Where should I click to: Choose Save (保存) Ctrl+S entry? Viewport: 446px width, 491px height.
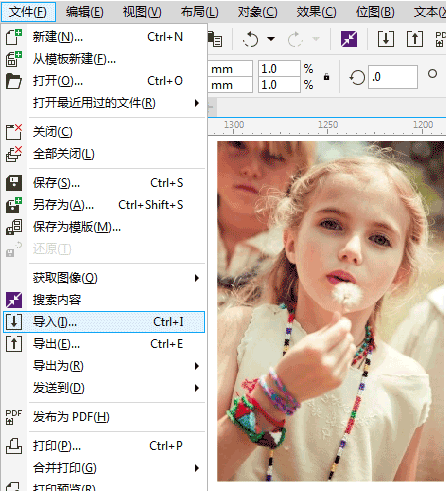coord(104,183)
